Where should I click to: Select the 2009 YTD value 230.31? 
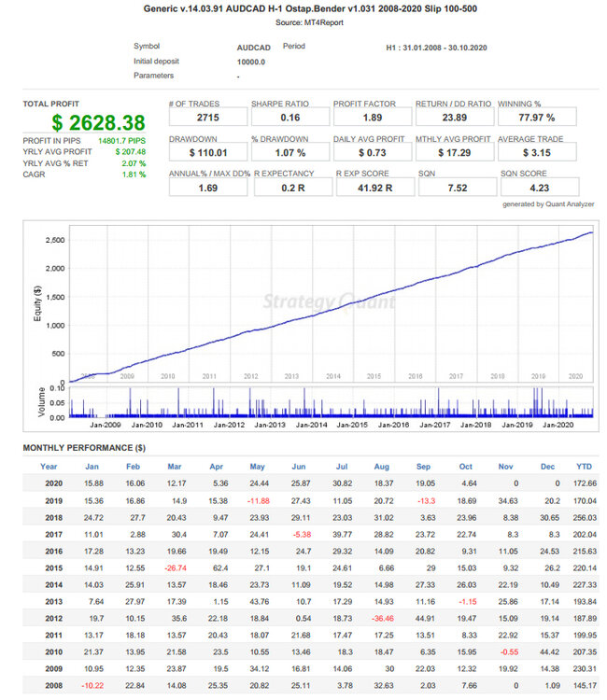[x=585, y=669]
